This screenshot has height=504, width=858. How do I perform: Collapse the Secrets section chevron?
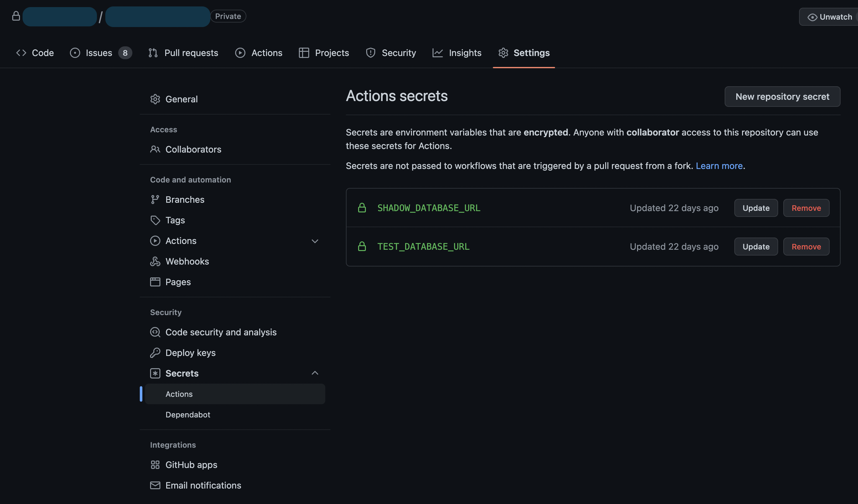[x=315, y=373]
